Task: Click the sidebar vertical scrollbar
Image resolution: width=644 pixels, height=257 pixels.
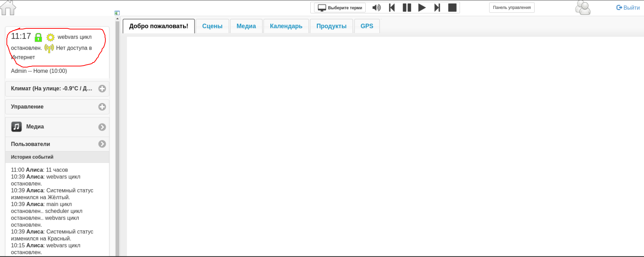Action: click(x=117, y=138)
